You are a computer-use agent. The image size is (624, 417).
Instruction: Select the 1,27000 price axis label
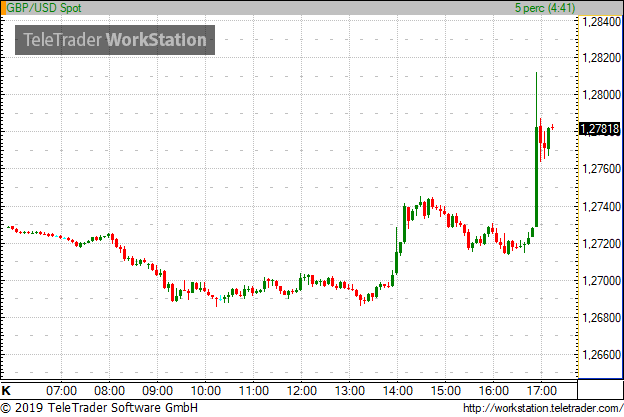point(601,281)
